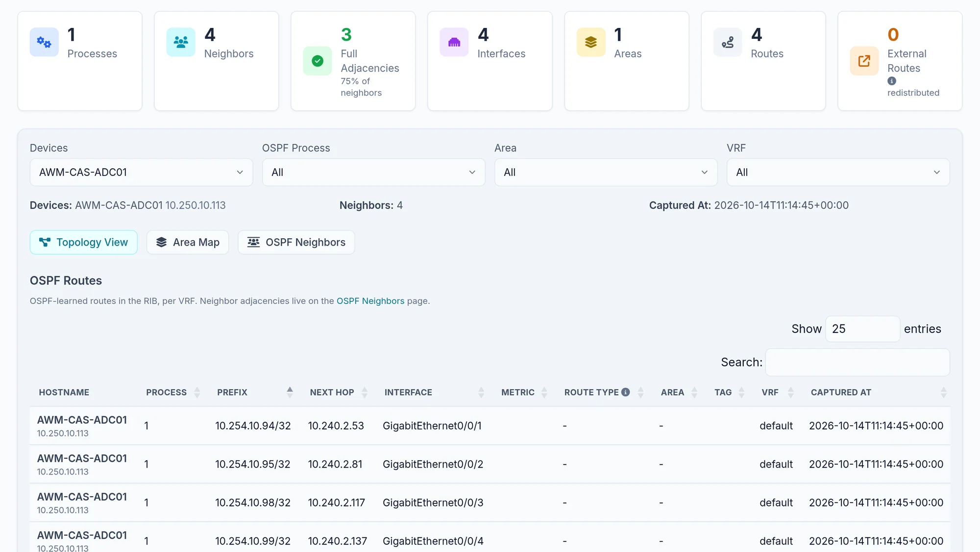Click the Areas layers icon
This screenshot has width=980, height=552.
pos(591,42)
